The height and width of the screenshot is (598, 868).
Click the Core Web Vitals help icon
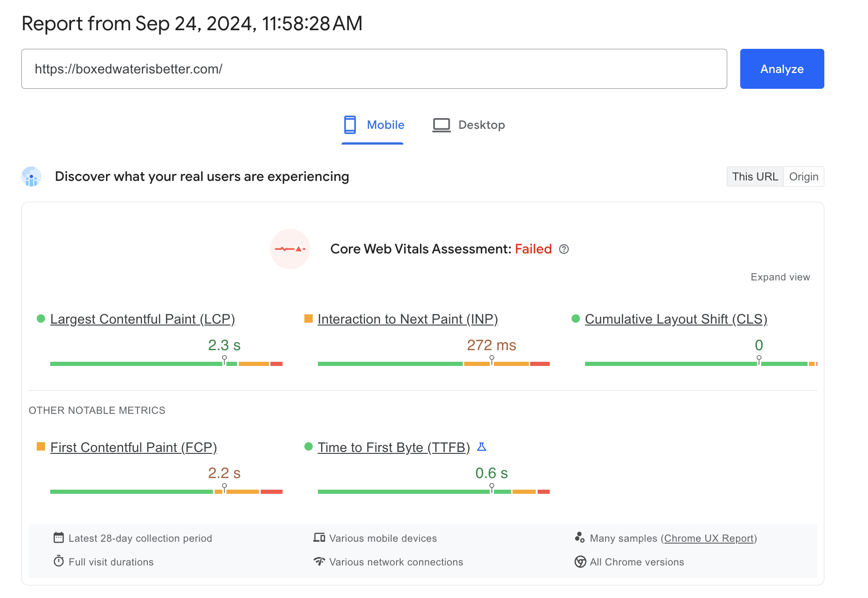coord(564,249)
